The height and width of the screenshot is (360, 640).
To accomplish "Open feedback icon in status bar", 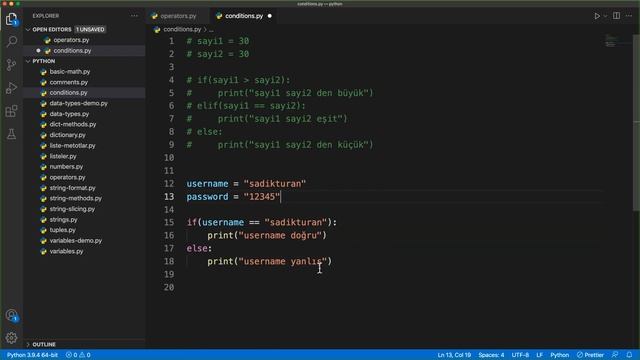I will (x=615, y=355).
